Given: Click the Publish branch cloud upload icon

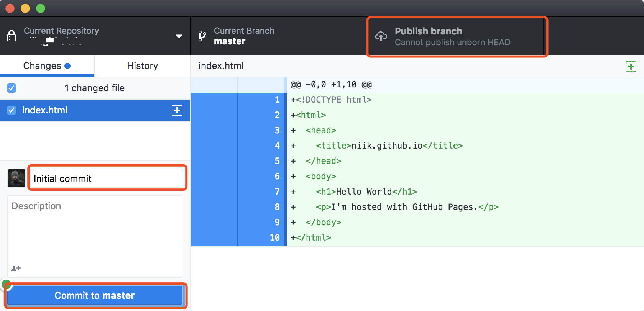Looking at the screenshot, I should 381,36.
